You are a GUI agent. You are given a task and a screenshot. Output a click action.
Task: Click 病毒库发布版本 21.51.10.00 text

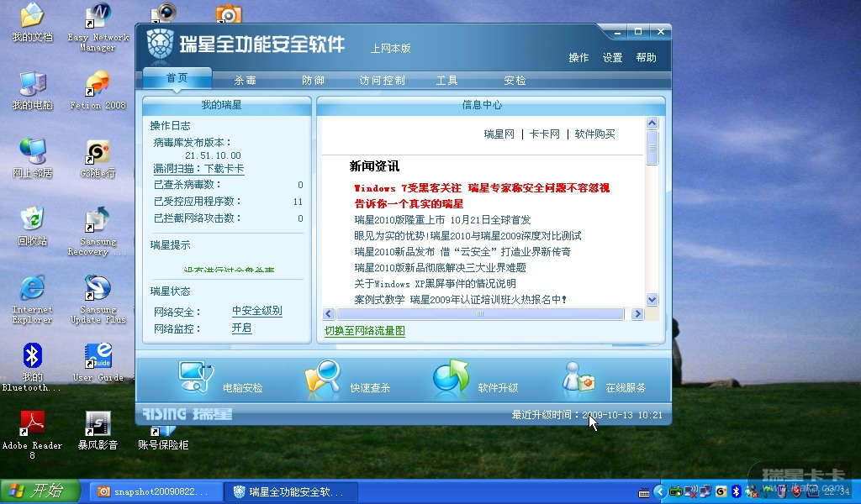pyautogui.click(x=197, y=149)
